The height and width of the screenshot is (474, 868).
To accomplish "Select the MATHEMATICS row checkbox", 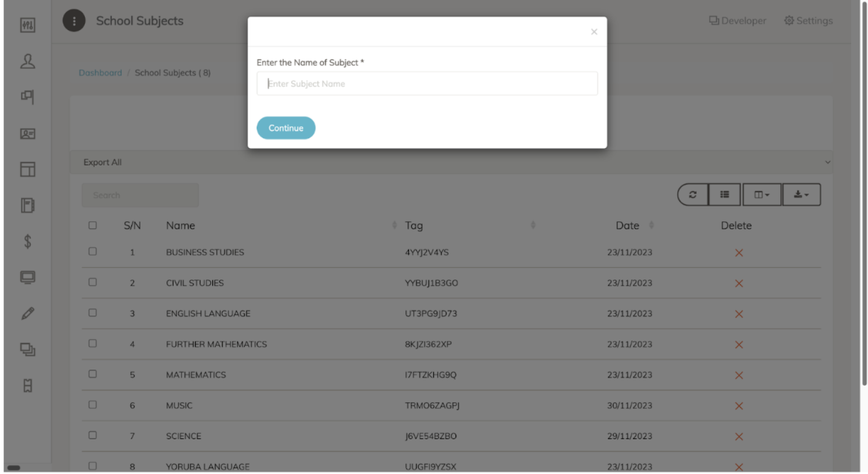I will tap(93, 374).
